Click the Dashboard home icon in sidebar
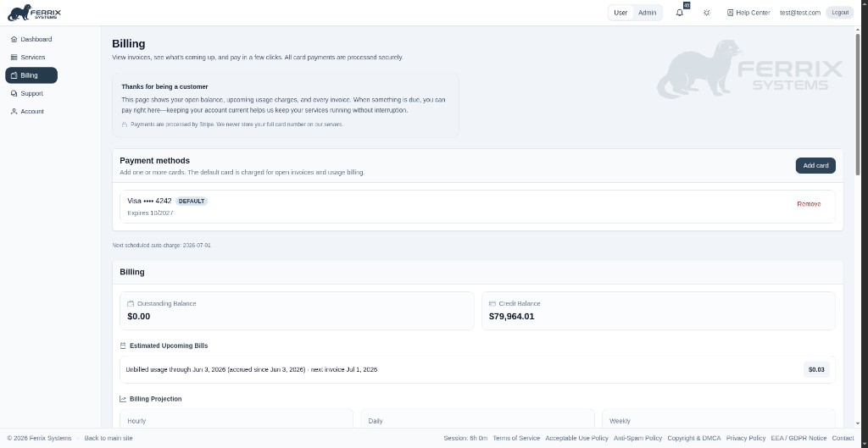Viewport: 868px width, 448px height. (x=14, y=39)
